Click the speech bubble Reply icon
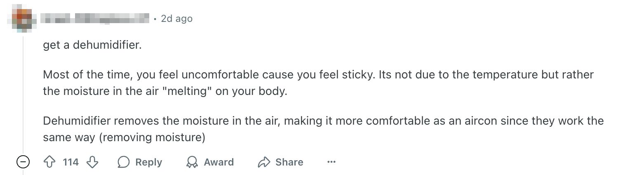 point(124,162)
